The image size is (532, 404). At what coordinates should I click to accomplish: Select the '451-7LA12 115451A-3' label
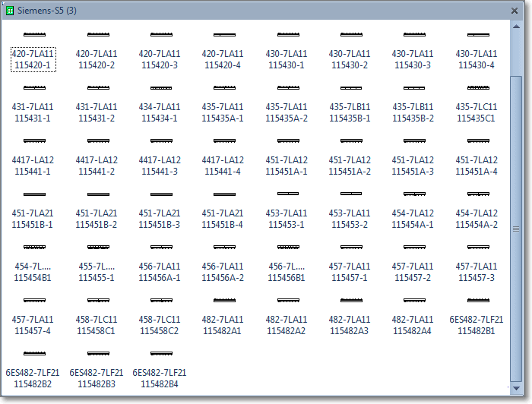pyautogui.click(x=413, y=166)
